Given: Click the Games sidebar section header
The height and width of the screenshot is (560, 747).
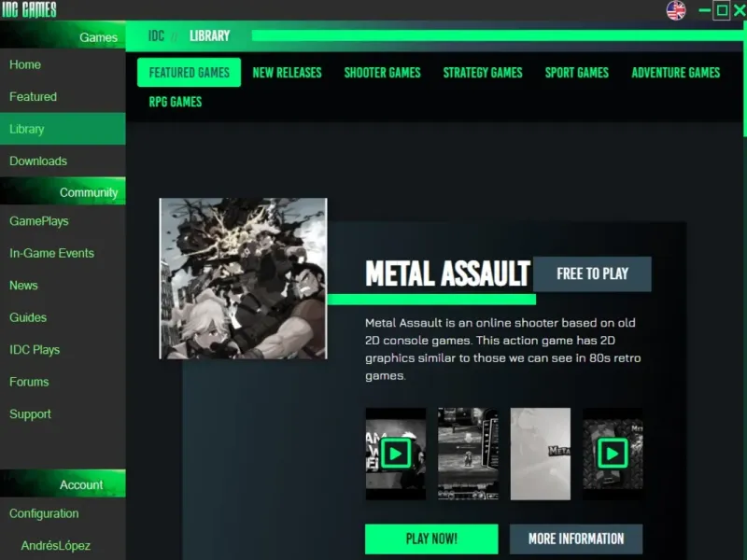Looking at the screenshot, I should [63, 35].
